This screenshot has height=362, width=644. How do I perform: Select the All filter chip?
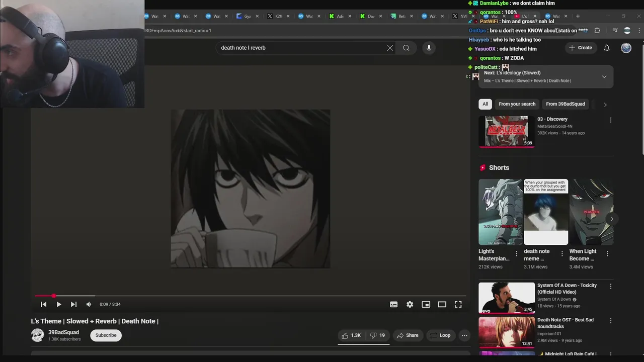coord(485,104)
